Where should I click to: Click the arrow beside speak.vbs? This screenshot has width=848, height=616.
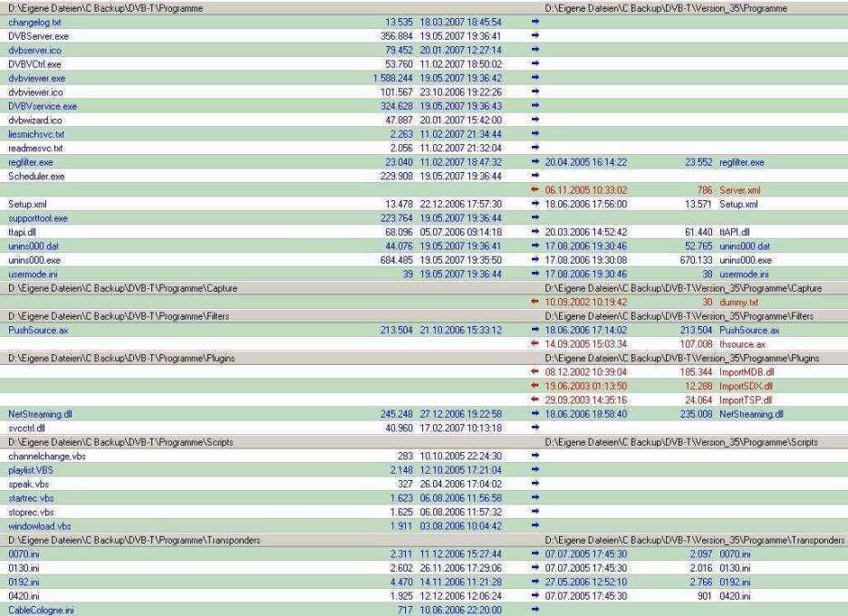coord(535,484)
